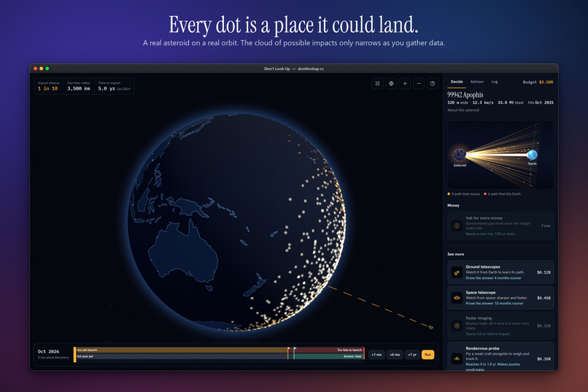
Task: Click Australia on the globe
Action: pyautogui.click(x=183, y=253)
